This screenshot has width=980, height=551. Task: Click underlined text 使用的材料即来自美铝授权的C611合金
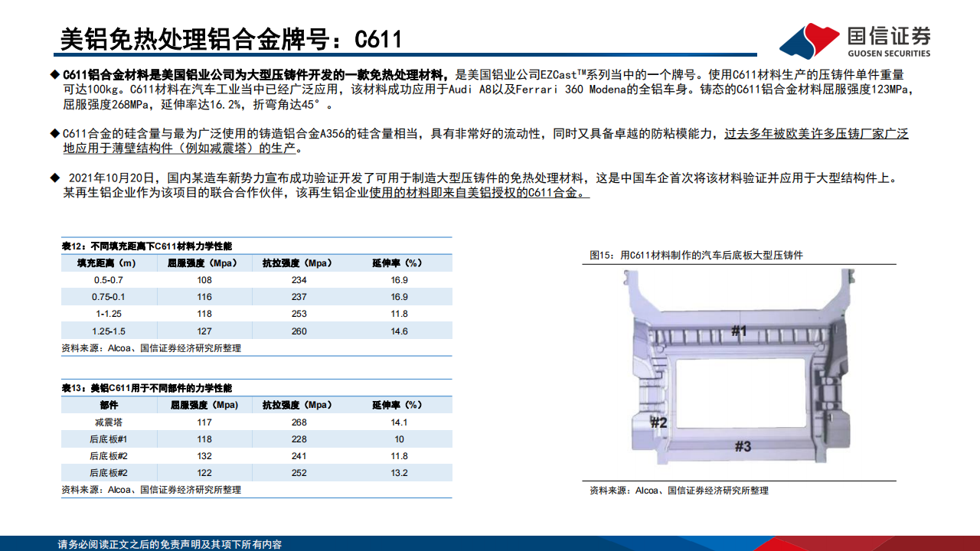click(480, 193)
